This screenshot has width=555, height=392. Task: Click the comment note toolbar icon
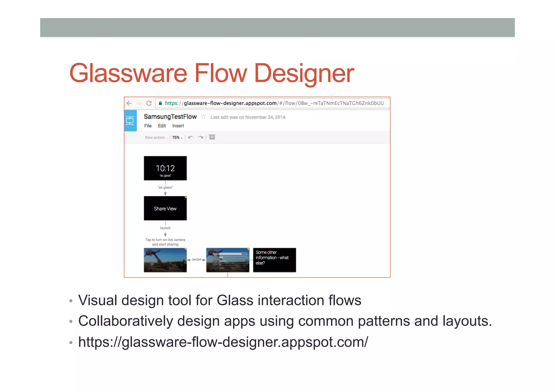pyautogui.click(x=212, y=137)
